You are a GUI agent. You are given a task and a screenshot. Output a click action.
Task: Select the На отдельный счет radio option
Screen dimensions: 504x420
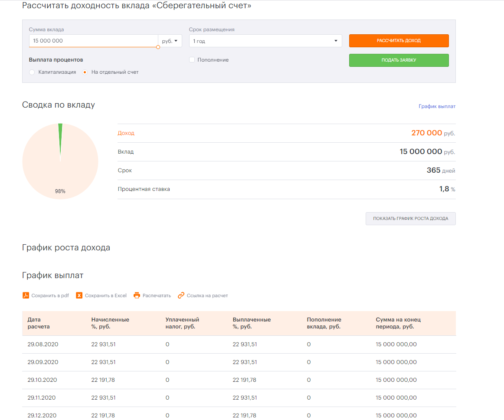[85, 72]
